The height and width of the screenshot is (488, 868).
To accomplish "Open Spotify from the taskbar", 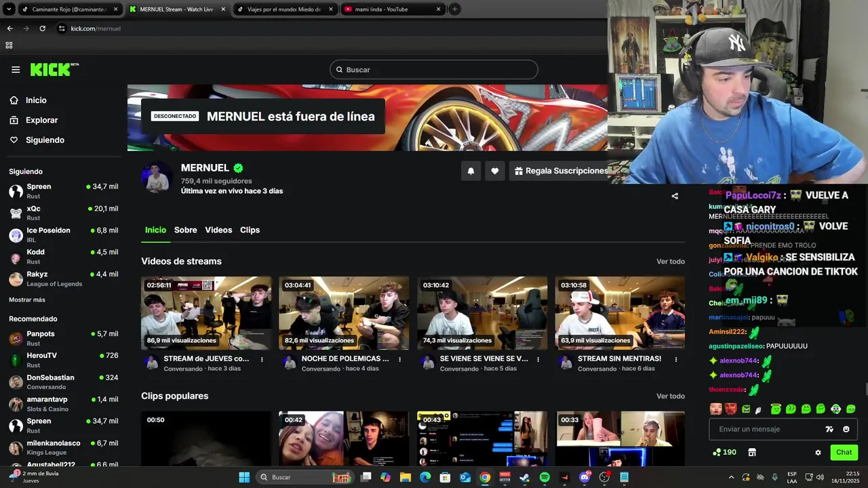I will tap(545, 477).
